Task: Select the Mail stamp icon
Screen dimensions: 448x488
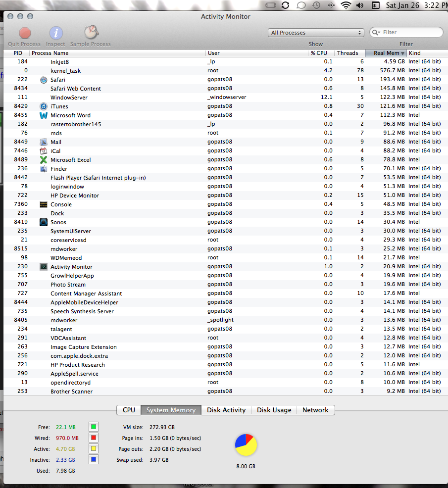Action: point(44,142)
